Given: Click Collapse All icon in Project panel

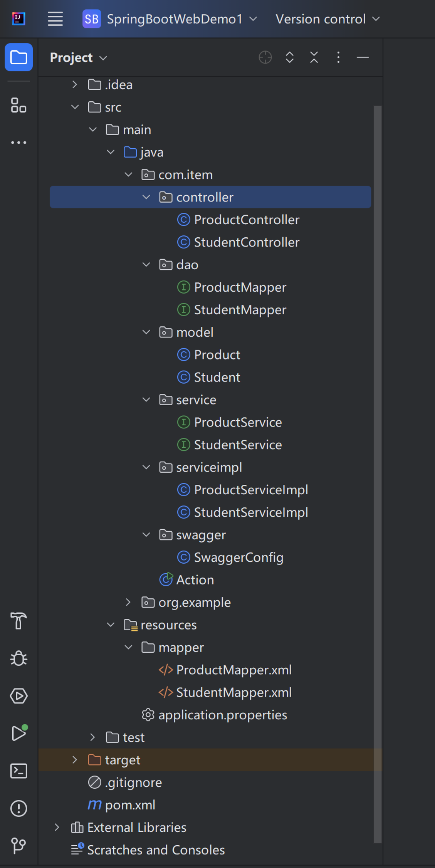Looking at the screenshot, I should [314, 57].
